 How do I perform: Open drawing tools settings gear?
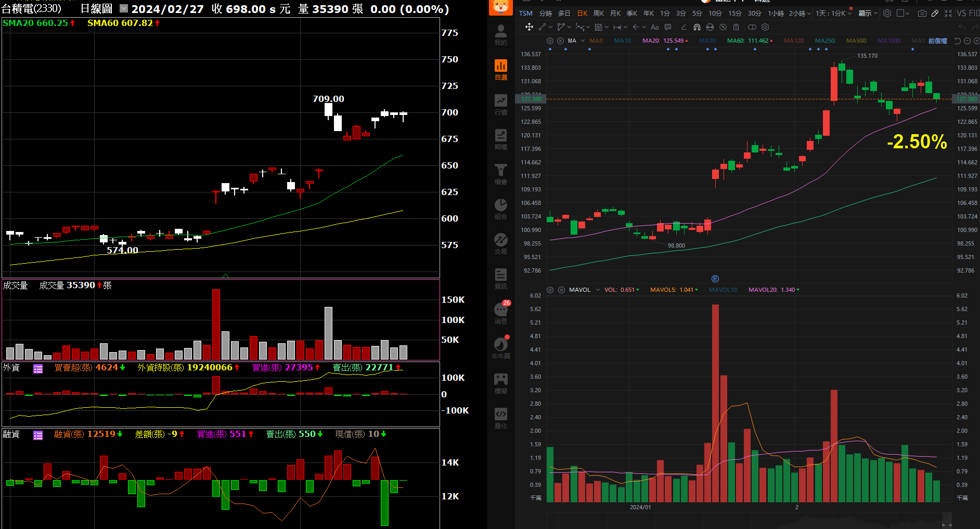765,27
